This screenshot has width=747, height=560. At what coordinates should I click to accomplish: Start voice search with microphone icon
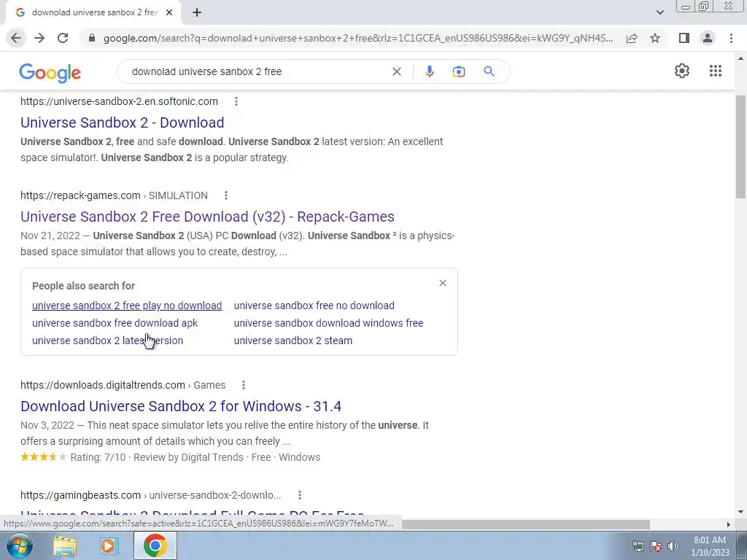click(429, 71)
